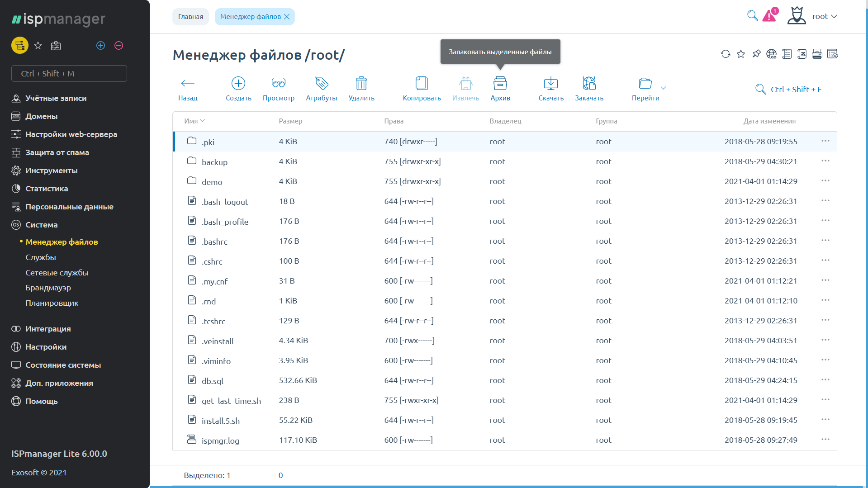Click the Delete (Удалить) trash icon
This screenshot has height=488, width=868.
(361, 84)
